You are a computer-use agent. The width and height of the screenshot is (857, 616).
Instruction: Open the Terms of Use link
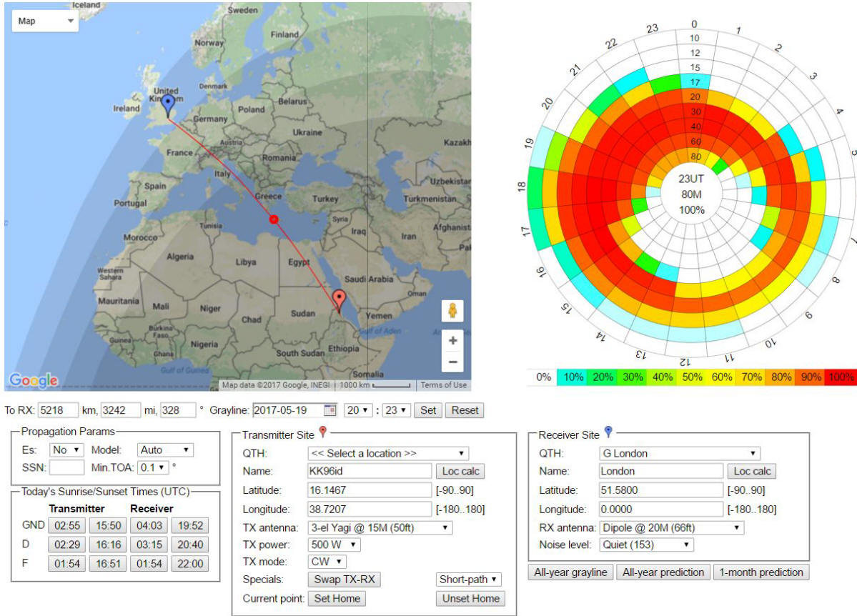443,385
